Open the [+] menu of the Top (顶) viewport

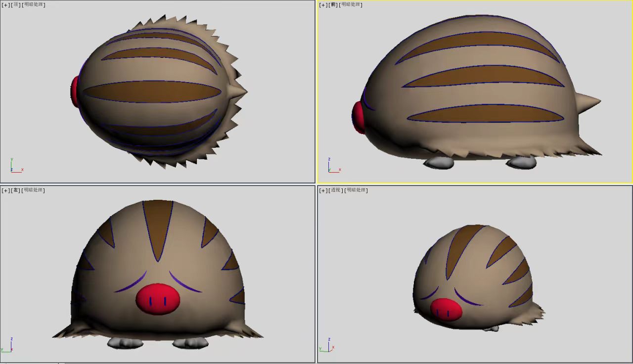coord(5,4)
